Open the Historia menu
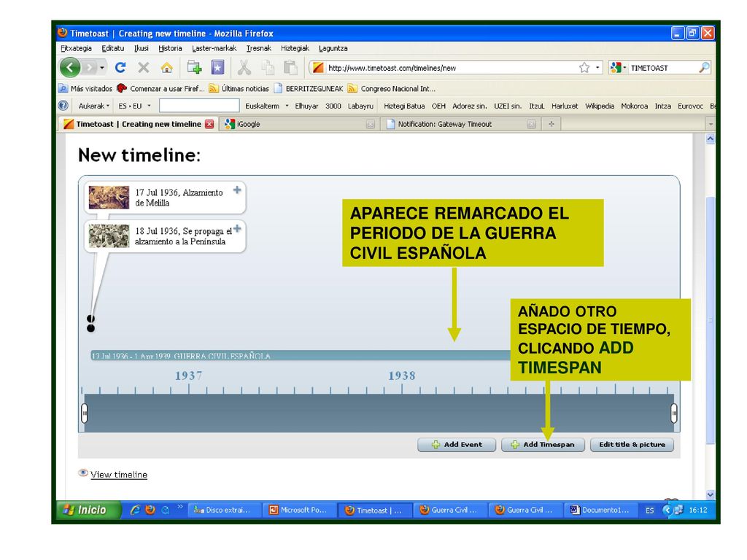 [x=170, y=48]
